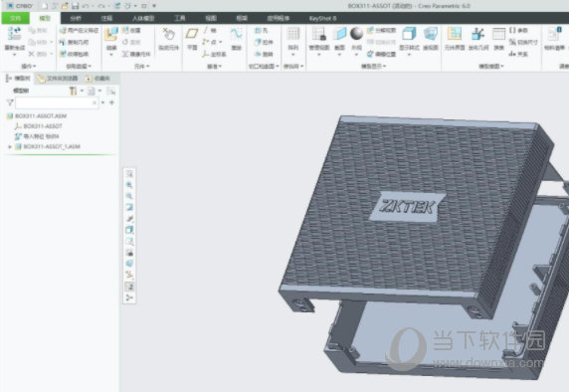The image size is (569, 392).
Task: Click the Assemble component icon
Action: click(x=111, y=35)
